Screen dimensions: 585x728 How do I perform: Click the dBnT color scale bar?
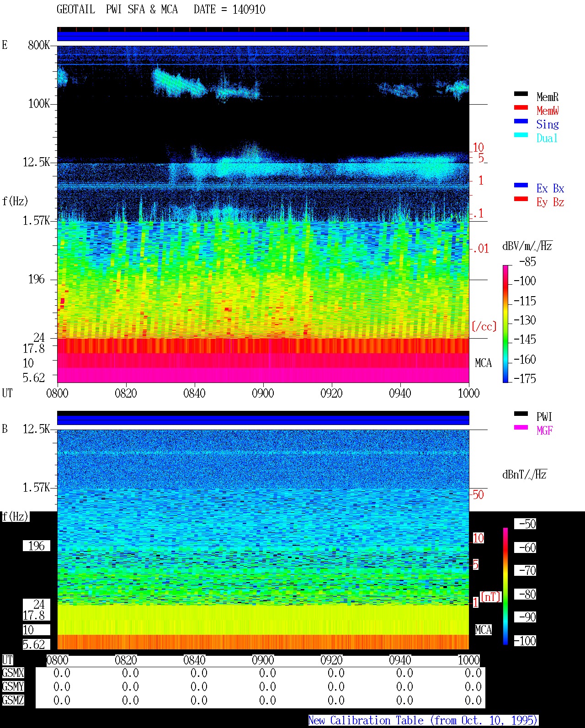coord(505,586)
